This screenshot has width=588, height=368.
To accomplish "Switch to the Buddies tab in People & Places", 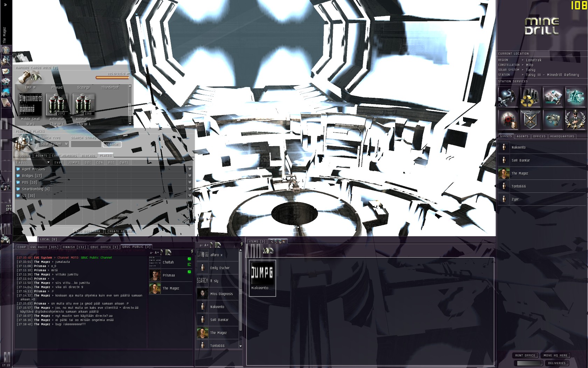I will pos(24,156).
